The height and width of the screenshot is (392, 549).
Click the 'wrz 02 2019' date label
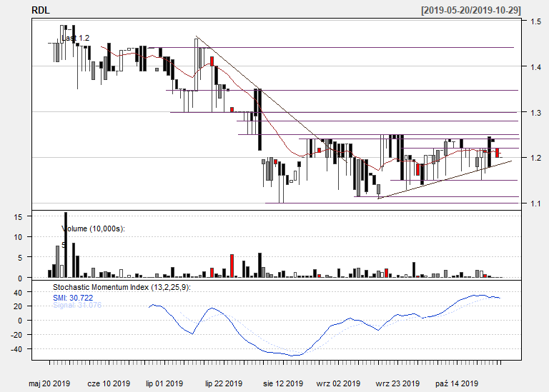338,383
